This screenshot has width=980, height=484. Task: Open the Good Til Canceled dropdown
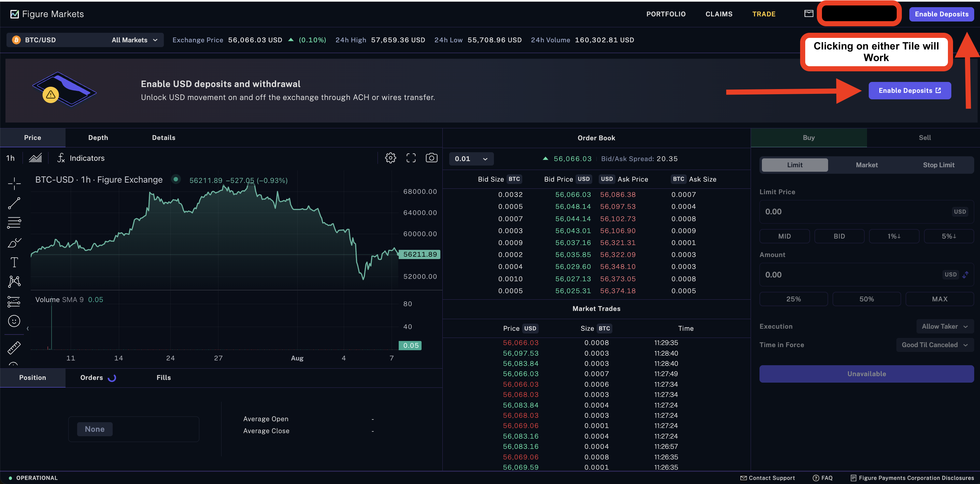[x=935, y=345]
